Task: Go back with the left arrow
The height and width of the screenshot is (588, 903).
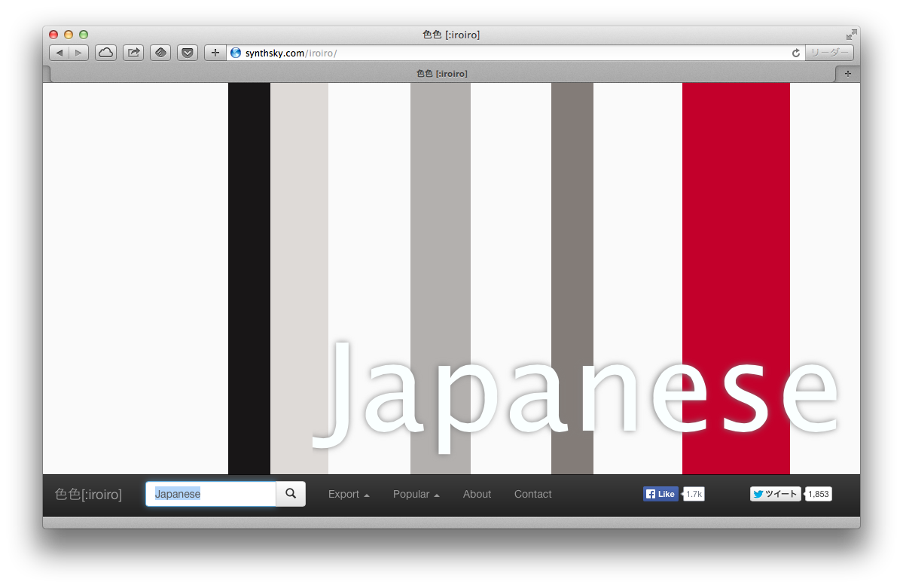Action: coord(59,53)
